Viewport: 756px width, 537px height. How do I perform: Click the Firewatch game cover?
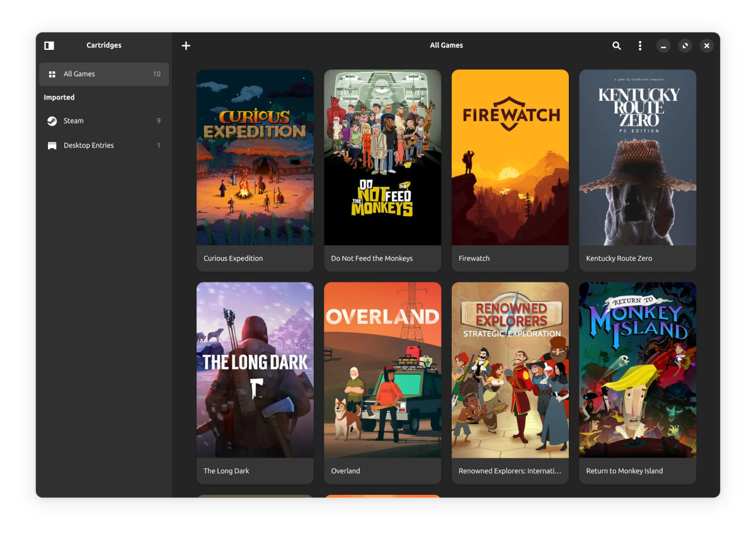coord(510,158)
